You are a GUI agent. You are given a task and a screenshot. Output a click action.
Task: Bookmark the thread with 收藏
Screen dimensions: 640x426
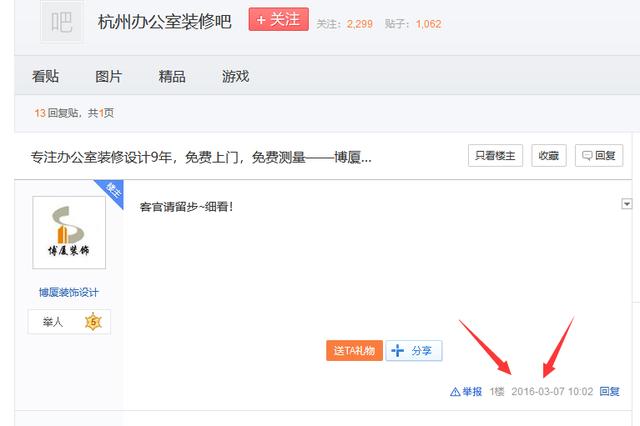[548, 155]
